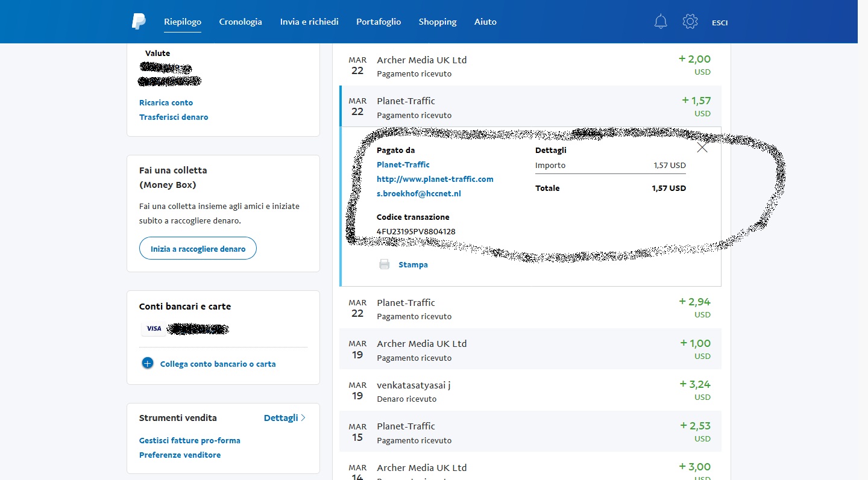Click the plus icon for Collega conto bancario
868x480 pixels.
pos(148,363)
